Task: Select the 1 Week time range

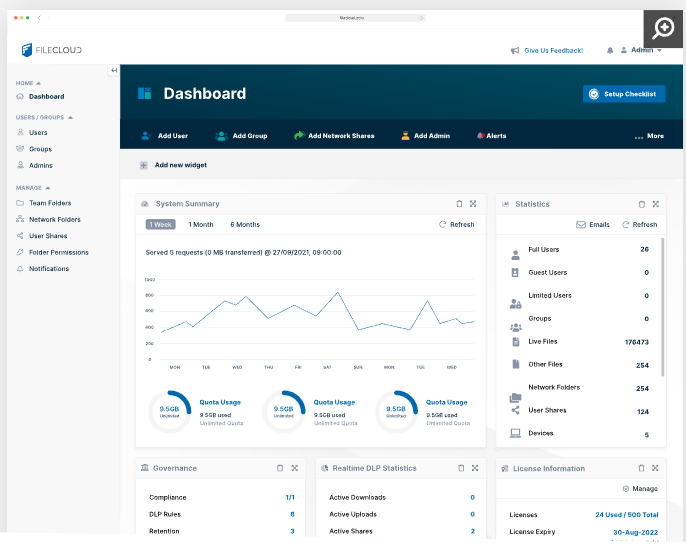Action: pos(160,225)
